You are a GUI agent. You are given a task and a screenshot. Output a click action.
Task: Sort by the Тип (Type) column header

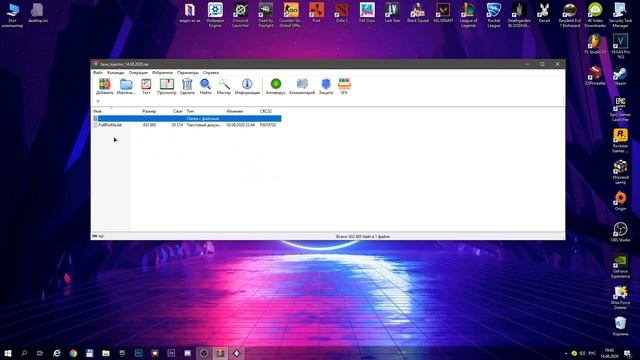[190, 111]
